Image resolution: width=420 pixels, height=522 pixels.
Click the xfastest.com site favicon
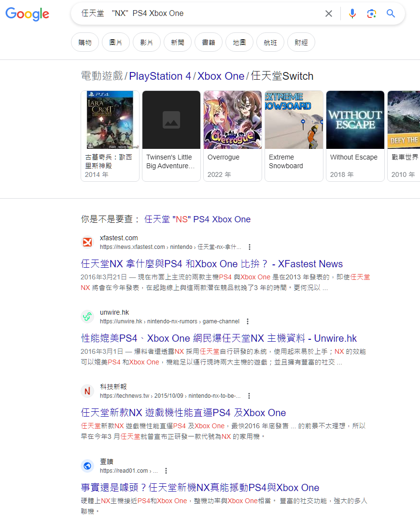(x=87, y=242)
